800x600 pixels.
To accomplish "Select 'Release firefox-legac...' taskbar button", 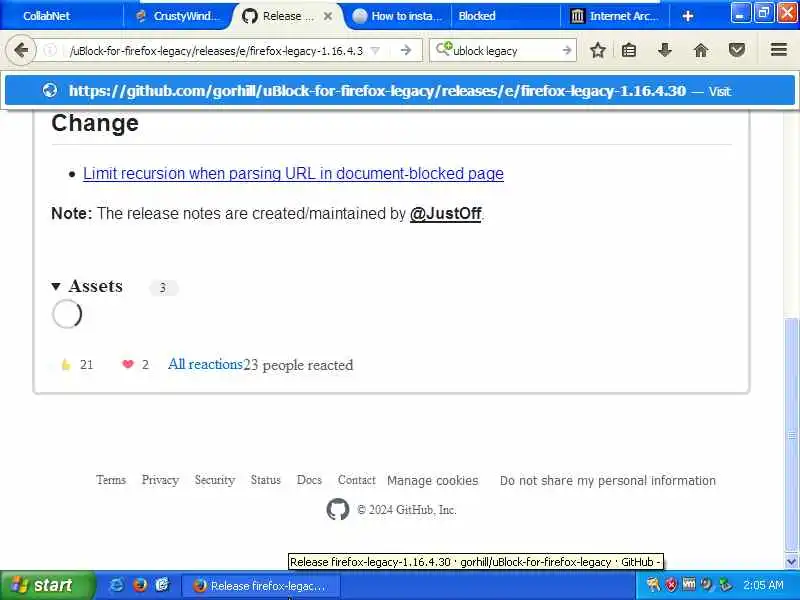I will [x=260, y=586].
